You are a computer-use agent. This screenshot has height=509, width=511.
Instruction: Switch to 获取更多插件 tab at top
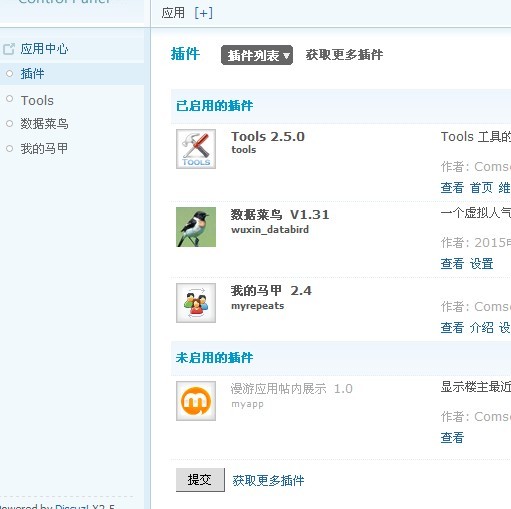pos(344,55)
